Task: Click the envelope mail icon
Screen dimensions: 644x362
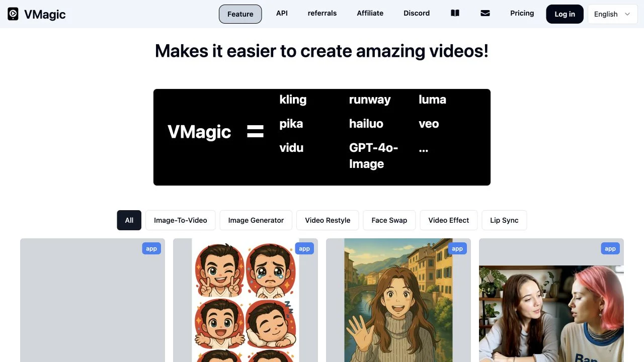Action: point(485,14)
